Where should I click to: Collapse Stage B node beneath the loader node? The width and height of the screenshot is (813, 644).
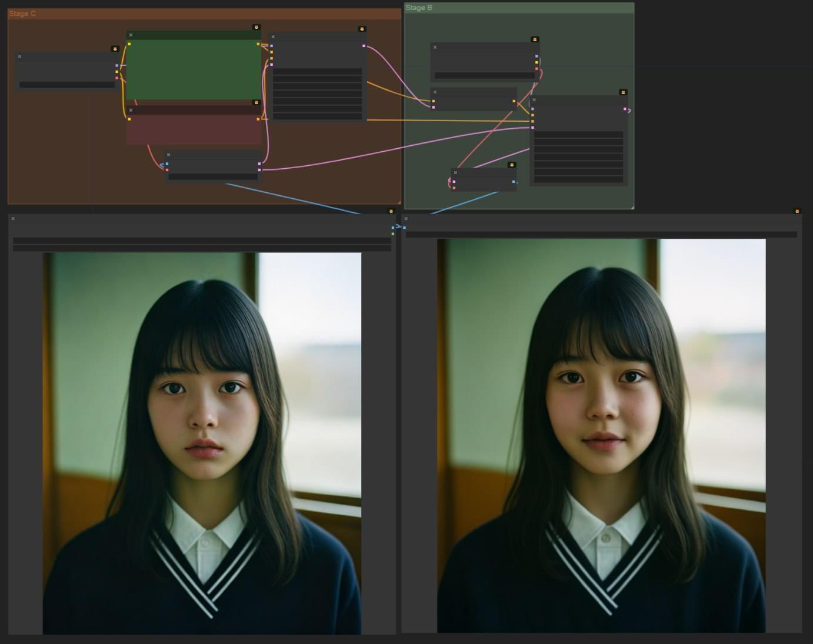[x=435, y=92]
